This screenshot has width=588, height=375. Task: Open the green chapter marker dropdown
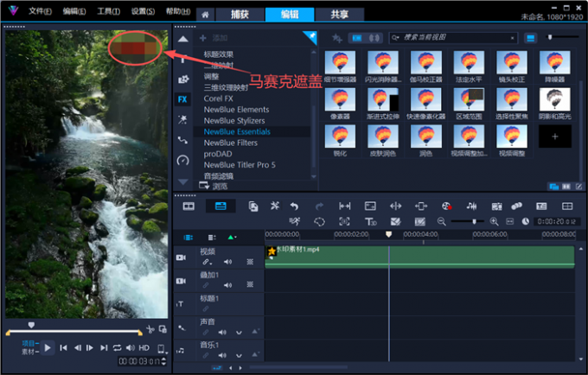pos(232,238)
